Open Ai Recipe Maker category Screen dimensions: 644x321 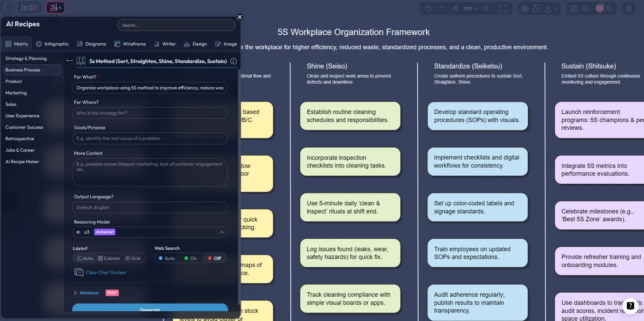point(22,162)
